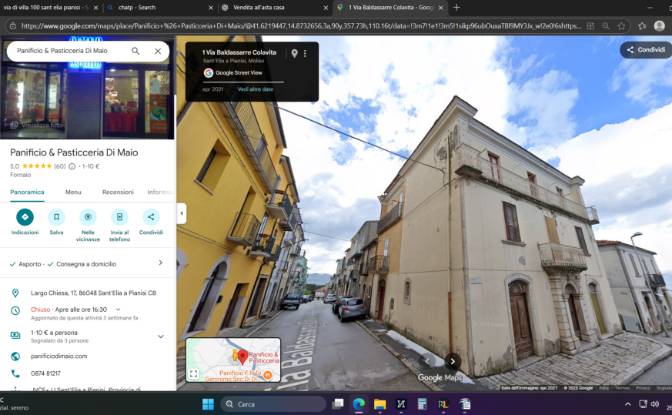Switch to the Recensioni tab
The height and width of the screenshot is (415, 672).
(118, 192)
